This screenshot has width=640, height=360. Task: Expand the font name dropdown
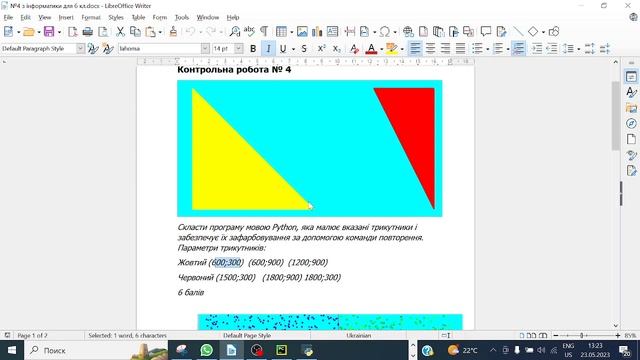pos(205,49)
